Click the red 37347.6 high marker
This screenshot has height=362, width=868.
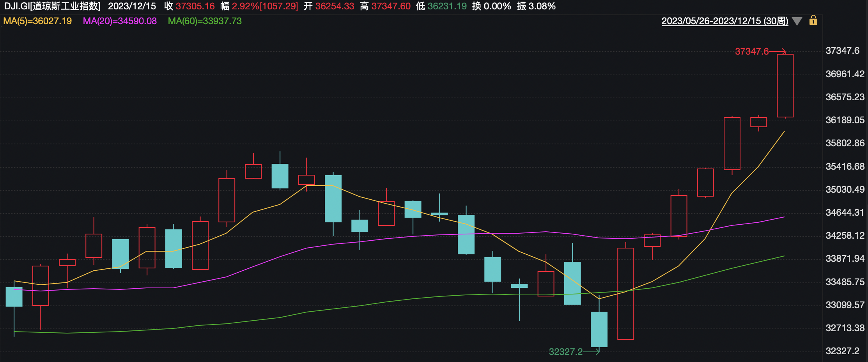(x=751, y=51)
